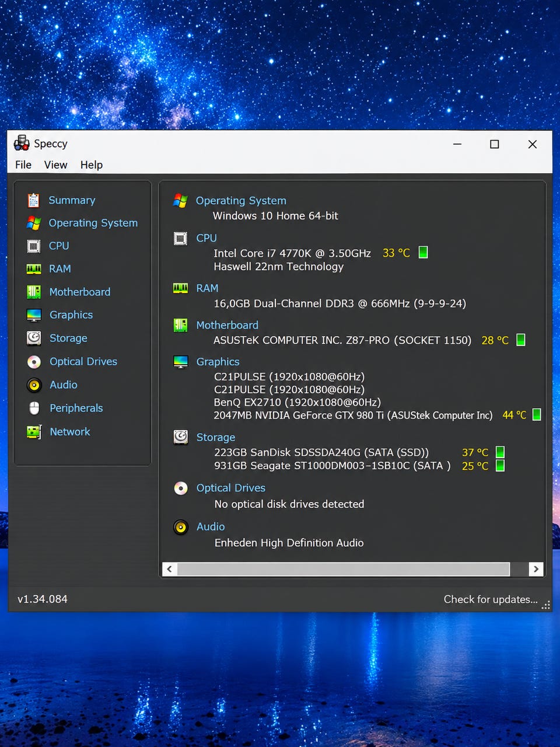Open the View menu
Image resolution: width=560 pixels, height=747 pixels.
pyautogui.click(x=55, y=165)
